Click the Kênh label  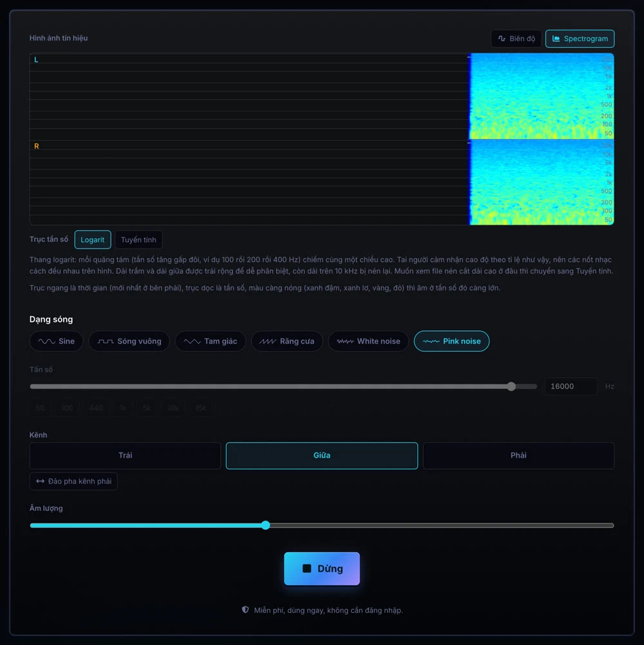(38, 435)
